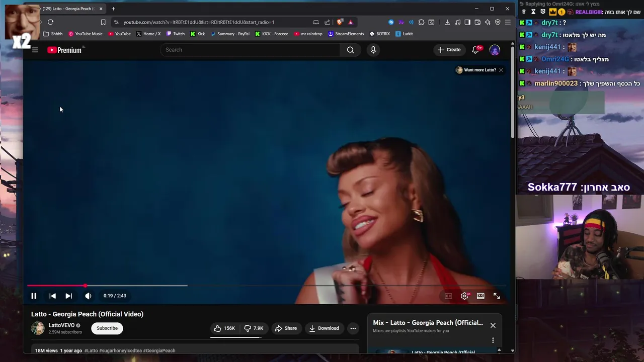Click the #Latto hashtag link
This screenshot has height=362, width=644.
click(x=91, y=350)
